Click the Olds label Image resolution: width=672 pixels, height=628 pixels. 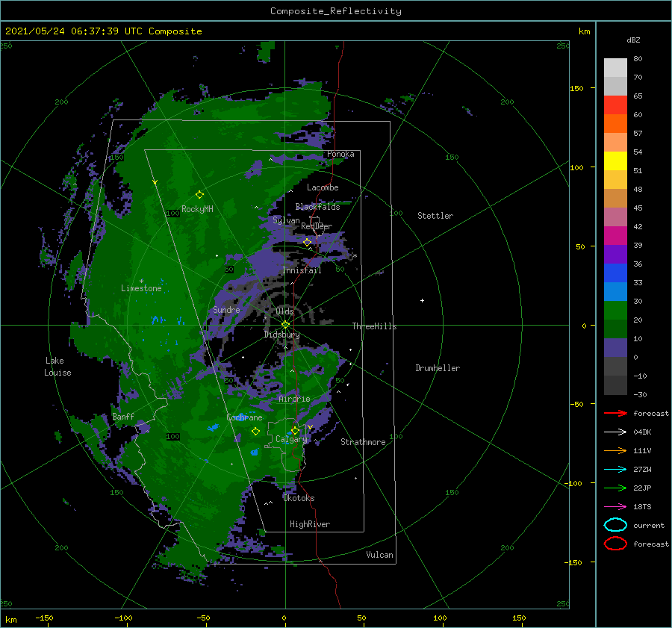(x=284, y=311)
